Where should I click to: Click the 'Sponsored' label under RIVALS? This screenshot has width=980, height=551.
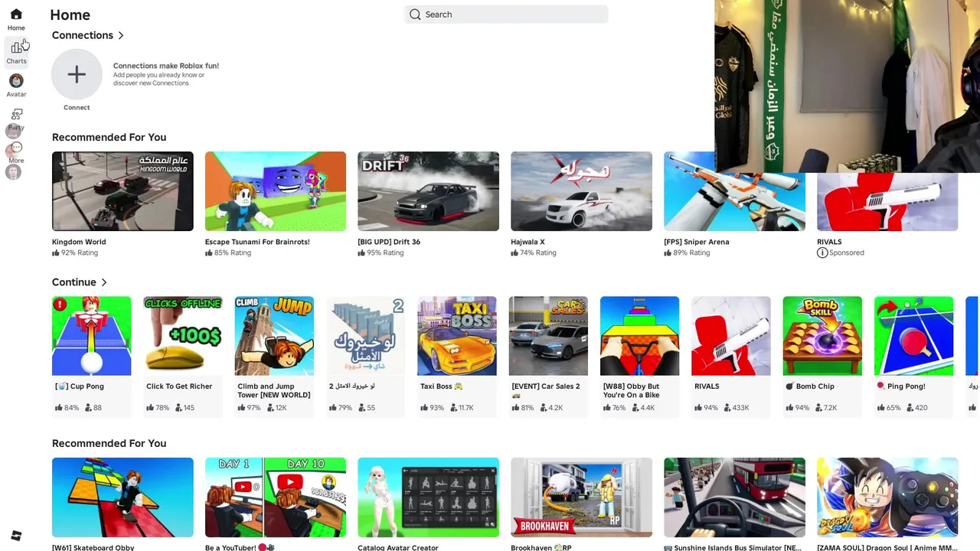(847, 253)
